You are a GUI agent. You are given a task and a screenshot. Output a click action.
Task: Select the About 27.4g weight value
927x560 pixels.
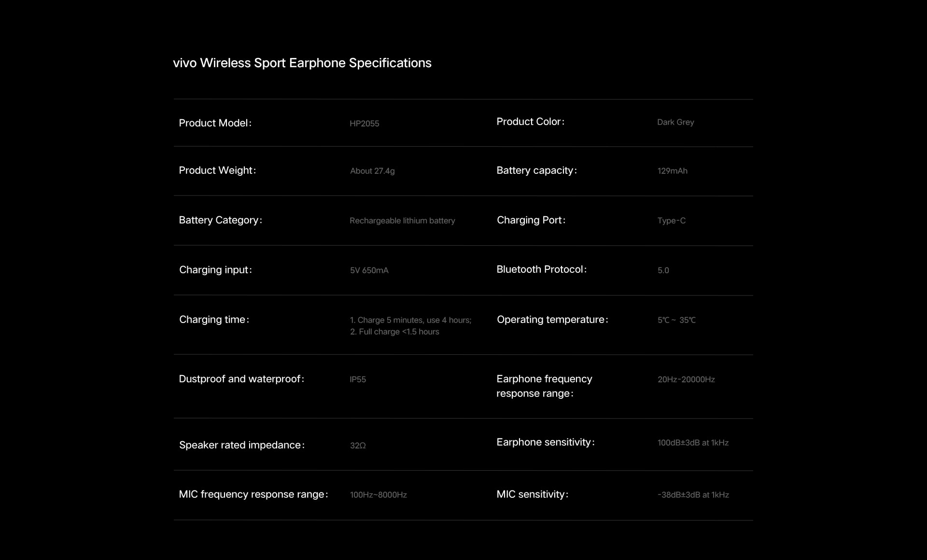372,171
